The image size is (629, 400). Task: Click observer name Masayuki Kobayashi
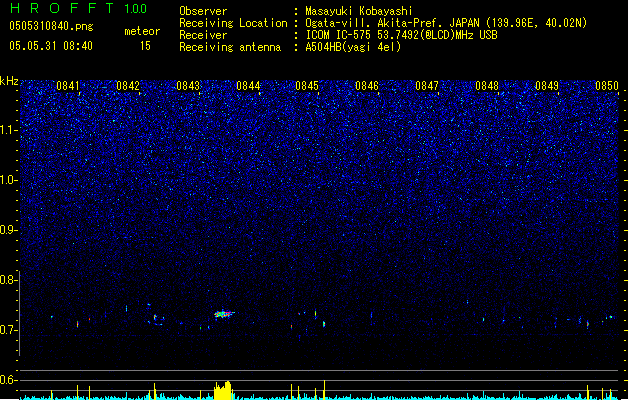click(359, 11)
